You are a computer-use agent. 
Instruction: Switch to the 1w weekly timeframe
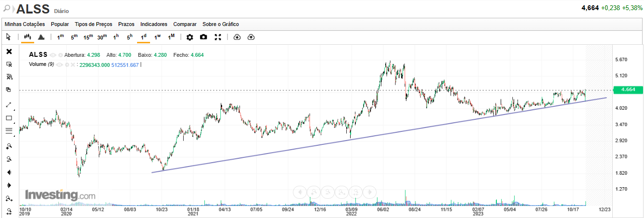[x=157, y=37]
